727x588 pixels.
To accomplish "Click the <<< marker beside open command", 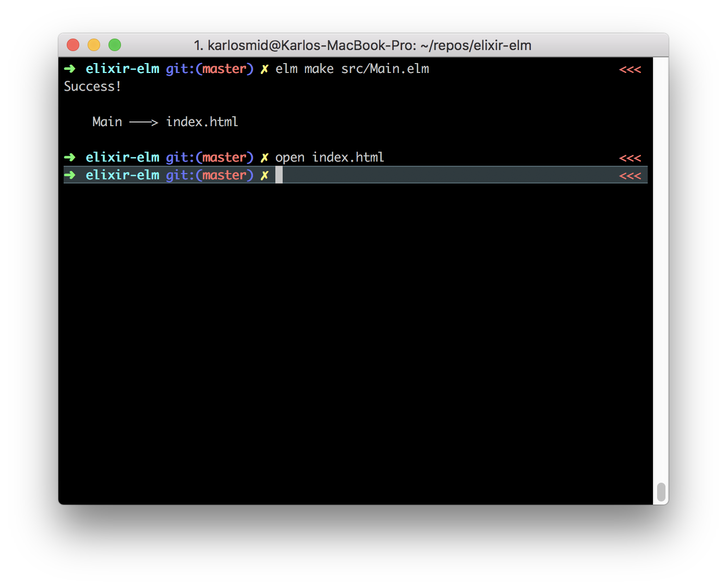I will [630, 157].
